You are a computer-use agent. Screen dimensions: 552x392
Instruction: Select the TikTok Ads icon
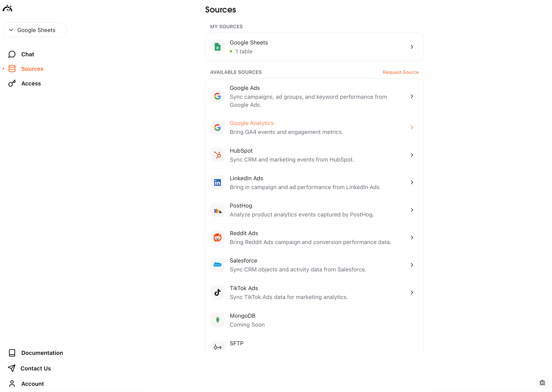[x=217, y=292]
